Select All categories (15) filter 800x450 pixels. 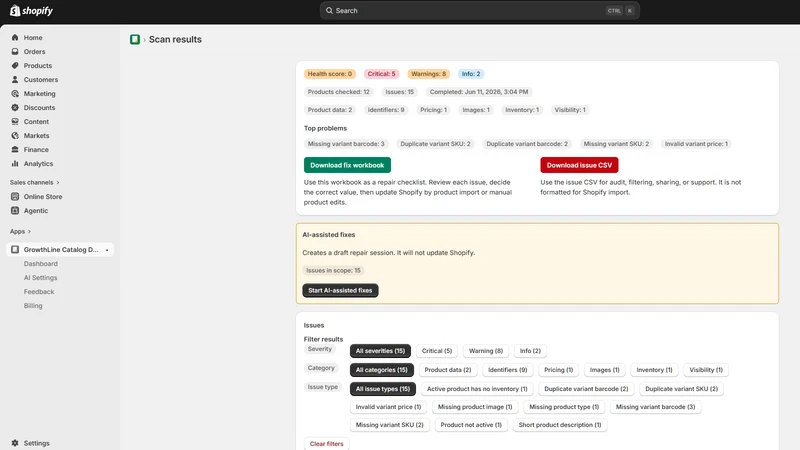(382, 370)
